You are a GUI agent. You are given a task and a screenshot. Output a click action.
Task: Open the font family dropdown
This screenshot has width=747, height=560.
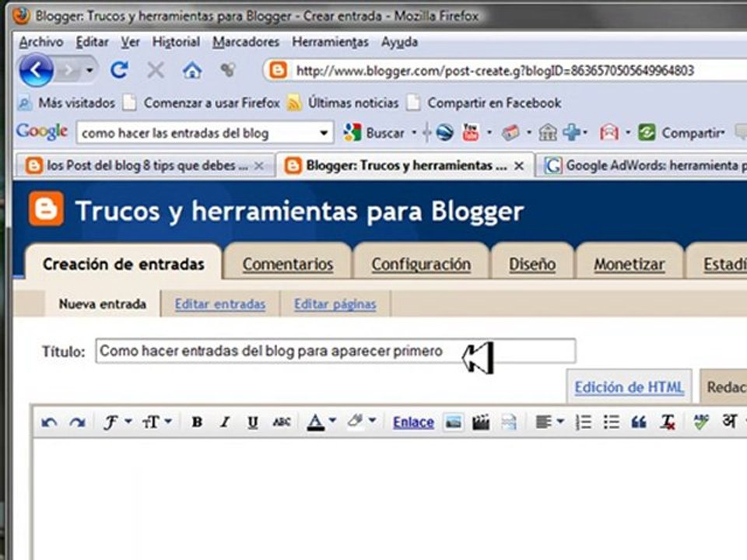(117, 422)
